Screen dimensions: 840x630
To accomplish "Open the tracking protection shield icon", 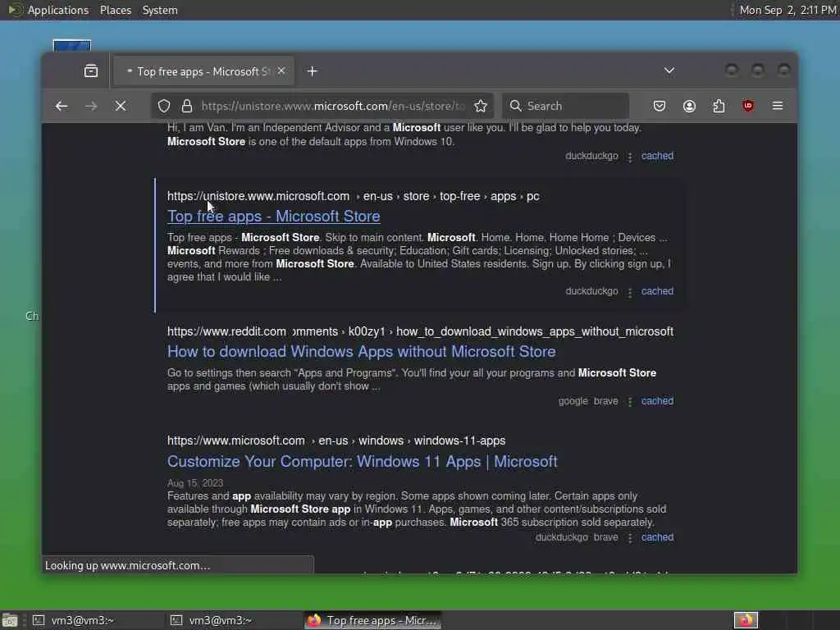I will 164,106.
